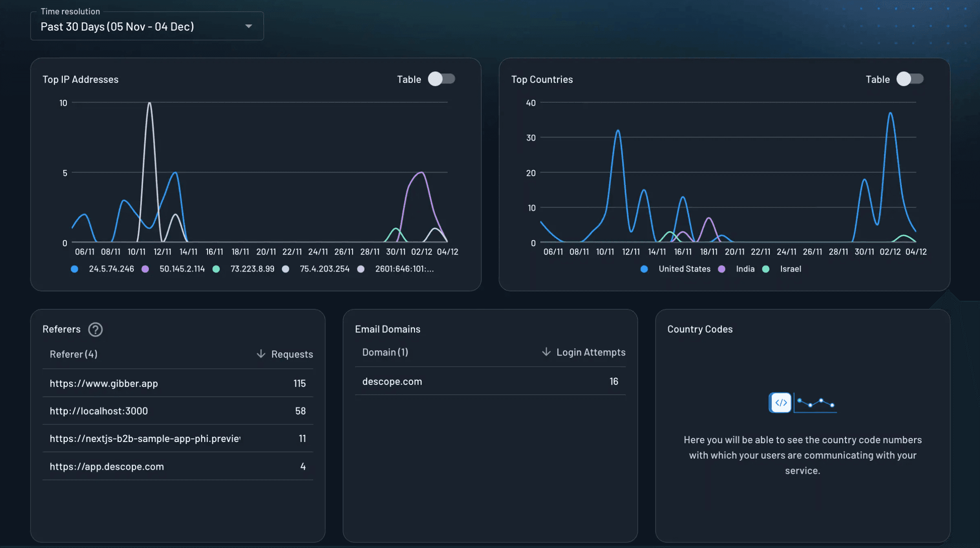Open the https://www.gibber.app referer link
The image size is (980, 548).
click(x=104, y=383)
